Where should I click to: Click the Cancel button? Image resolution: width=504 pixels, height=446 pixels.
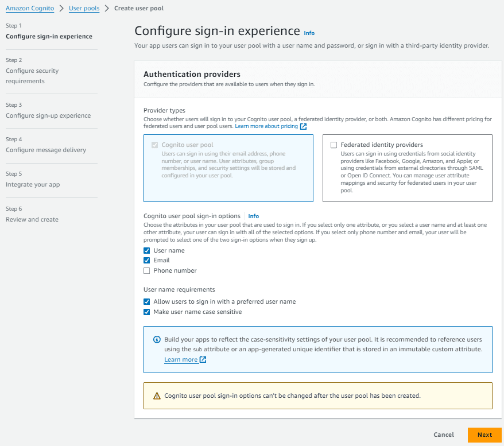[x=444, y=435]
